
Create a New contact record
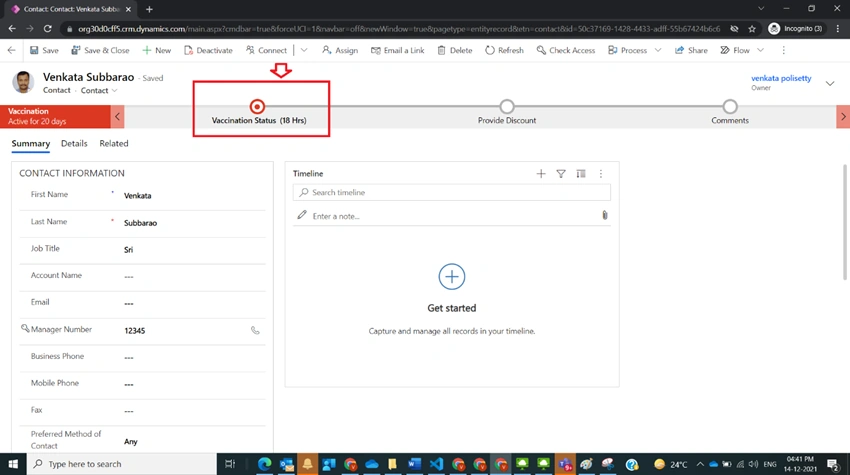pos(157,50)
